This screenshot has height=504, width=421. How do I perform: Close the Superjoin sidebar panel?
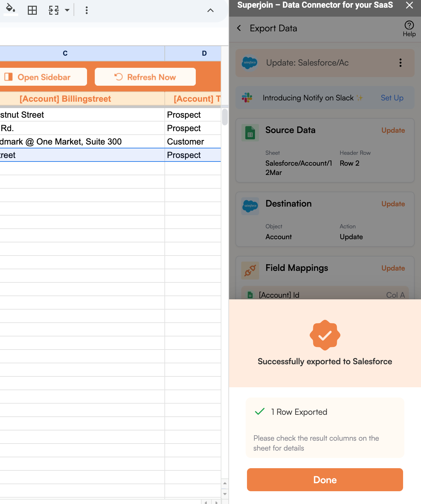point(409,5)
